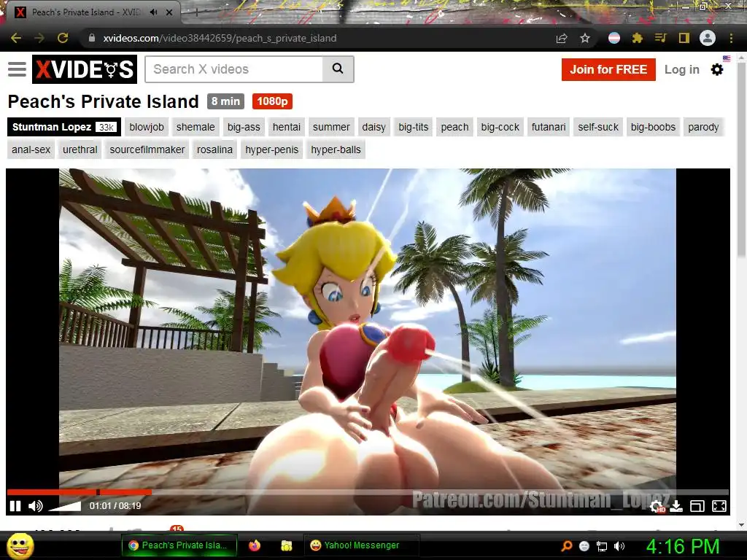Focus the Search X videos field

[233, 69]
